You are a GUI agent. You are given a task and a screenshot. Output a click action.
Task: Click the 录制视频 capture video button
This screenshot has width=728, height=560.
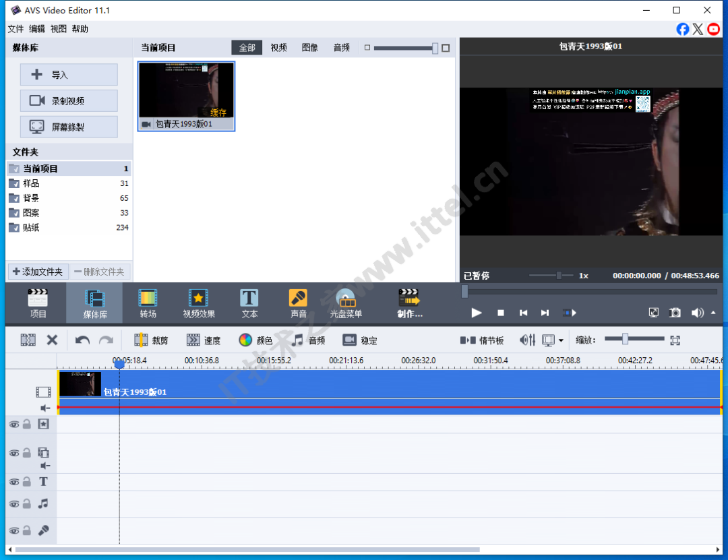tap(69, 101)
